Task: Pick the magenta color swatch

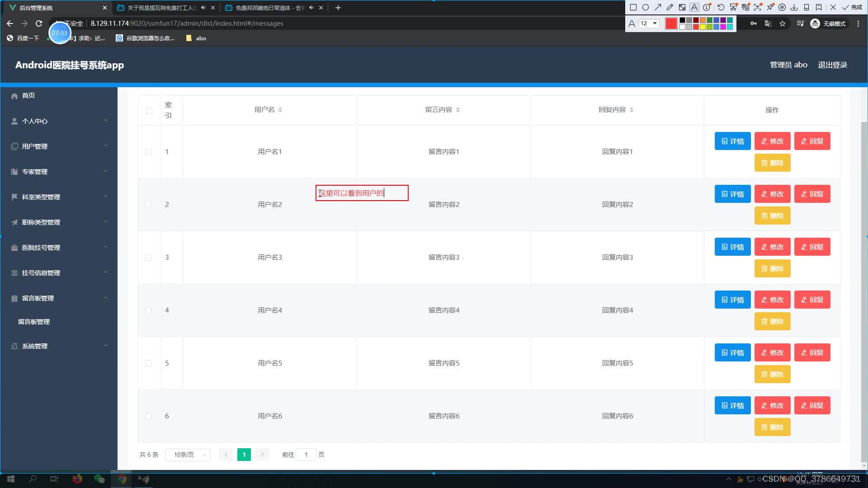Action: click(x=723, y=27)
